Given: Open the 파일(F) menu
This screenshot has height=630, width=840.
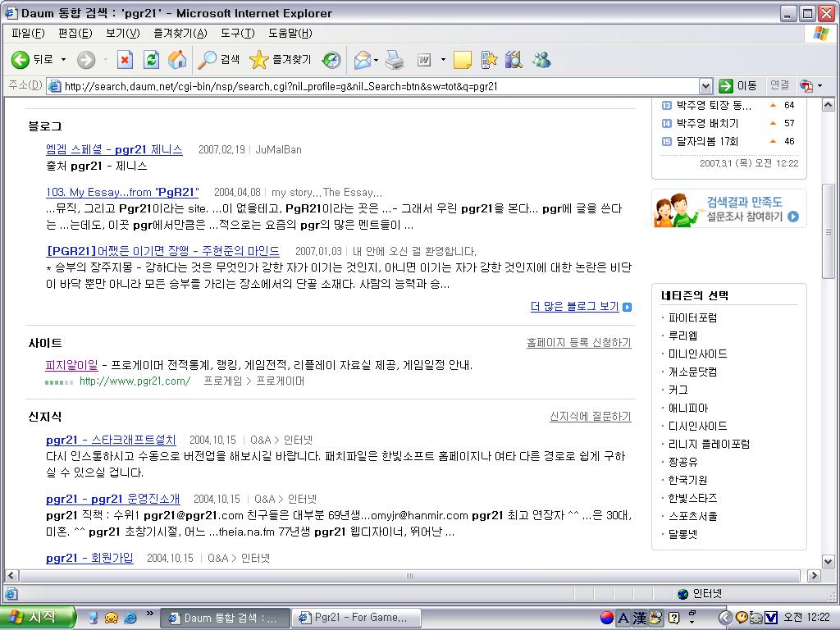Looking at the screenshot, I should tap(28, 33).
